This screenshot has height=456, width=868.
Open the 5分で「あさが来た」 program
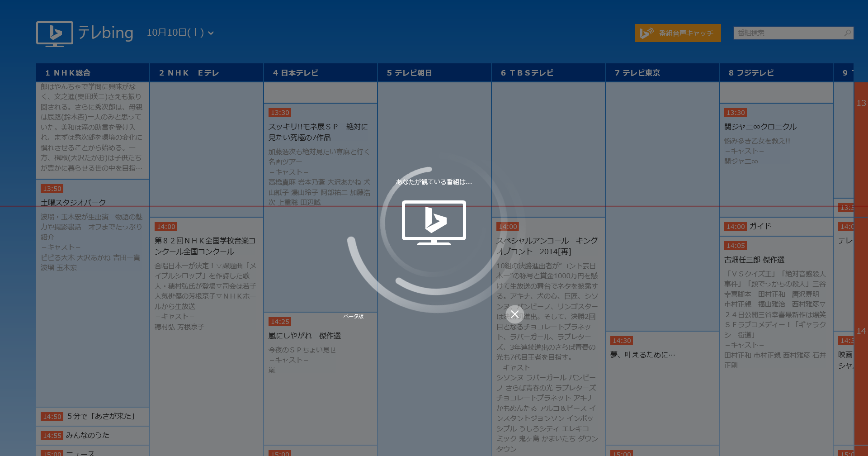pos(93,417)
